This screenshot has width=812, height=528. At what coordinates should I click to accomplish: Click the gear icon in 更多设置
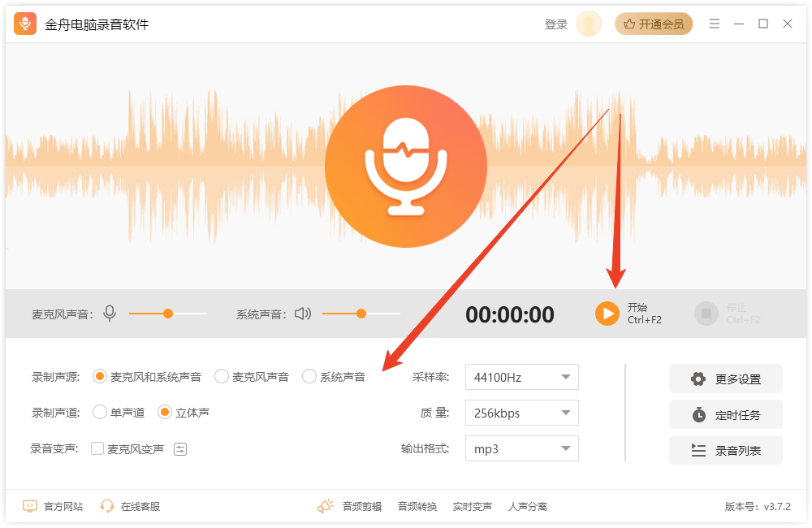click(x=698, y=379)
